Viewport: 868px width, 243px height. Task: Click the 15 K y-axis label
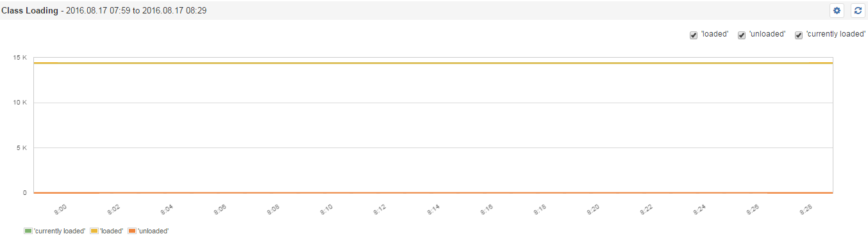click(x=20, y=58)
